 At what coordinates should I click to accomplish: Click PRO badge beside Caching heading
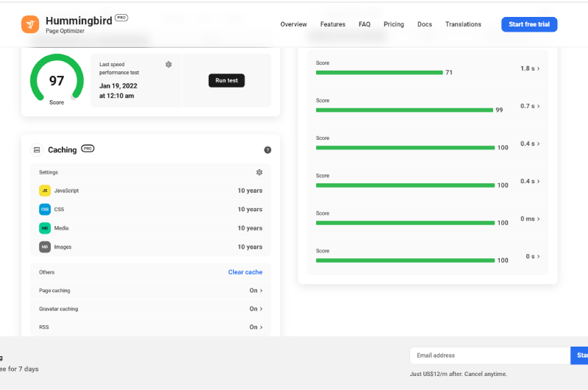(87, 149)
